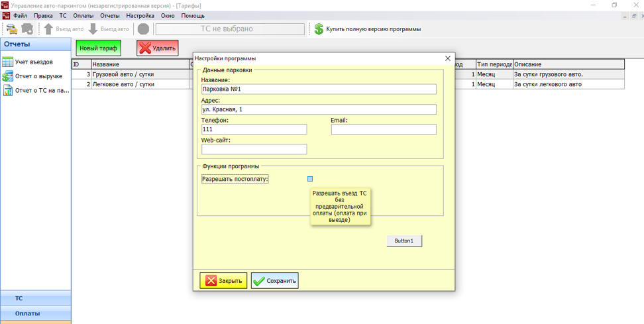
Task: Click Купить полную версию программы
Action: coord(373,29)
